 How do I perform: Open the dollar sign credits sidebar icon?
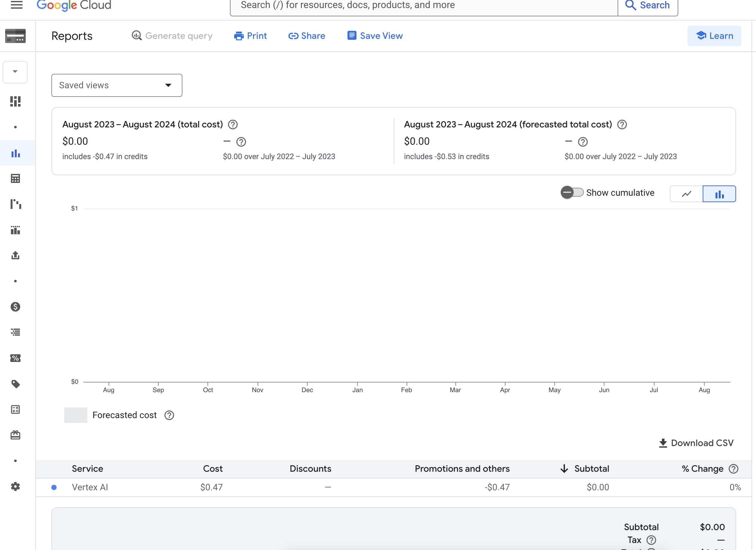[16, 307]
